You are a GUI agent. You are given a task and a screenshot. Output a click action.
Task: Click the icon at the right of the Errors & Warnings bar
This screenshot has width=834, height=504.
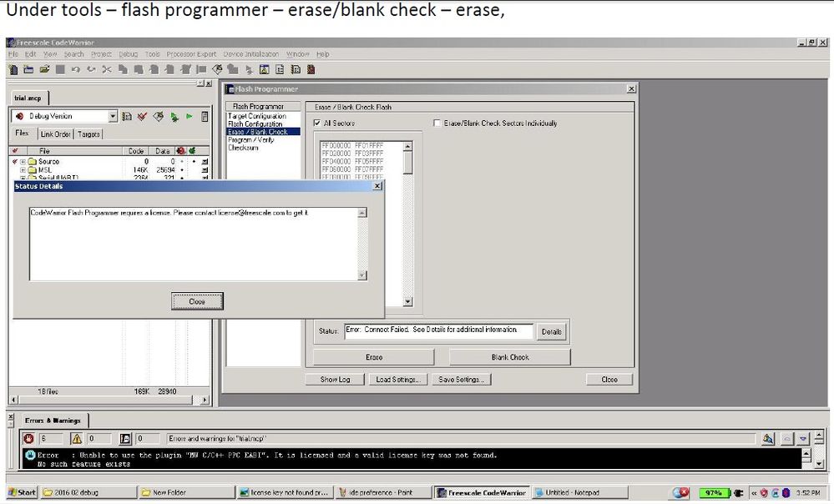[768, 439]
